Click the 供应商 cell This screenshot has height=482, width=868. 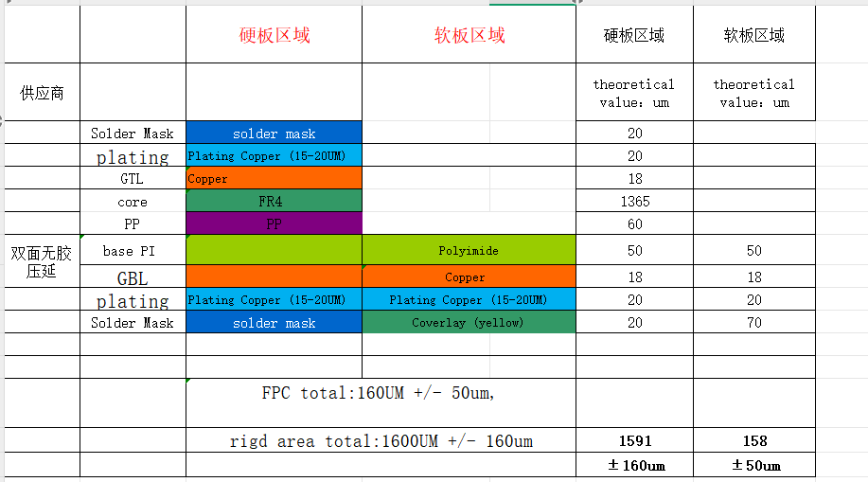(x=42, y=93)
